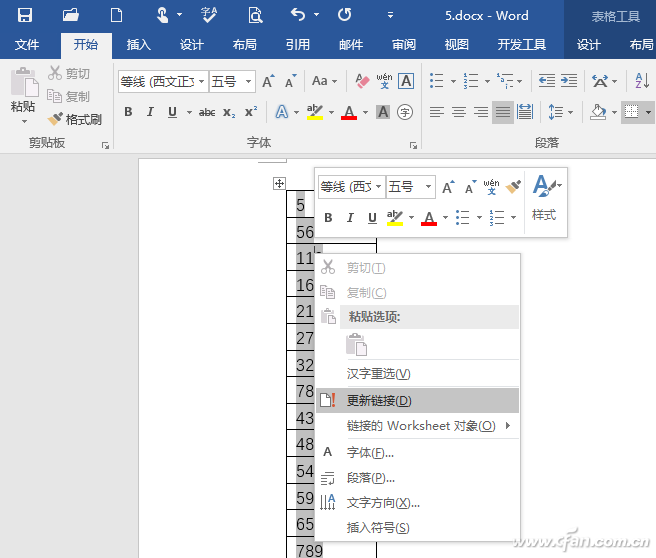Center text in the paragraph group
This screenshot has width=656, height=558.
click(x=459, y=112)
